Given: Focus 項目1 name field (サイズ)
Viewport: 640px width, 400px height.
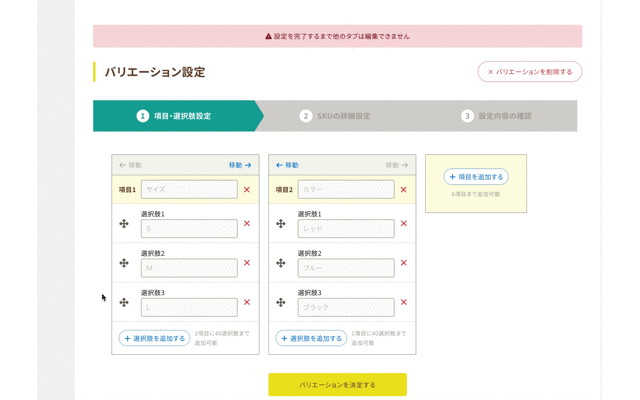Looking at the screenshot, I should 189,189.
